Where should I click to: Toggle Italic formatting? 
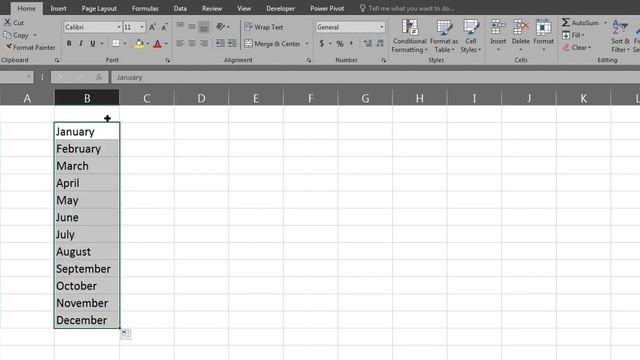tap(81, 43)
